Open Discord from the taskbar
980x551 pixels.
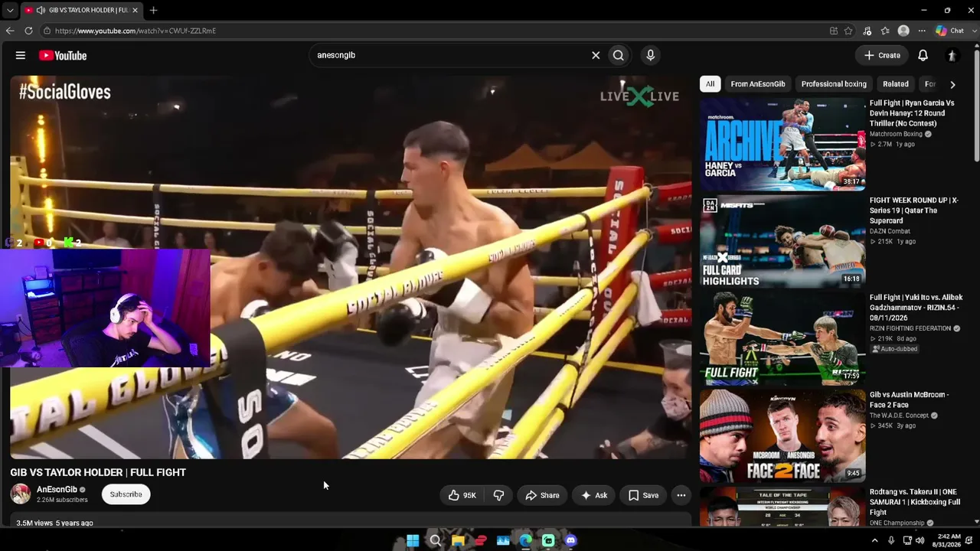coord(570,541)
